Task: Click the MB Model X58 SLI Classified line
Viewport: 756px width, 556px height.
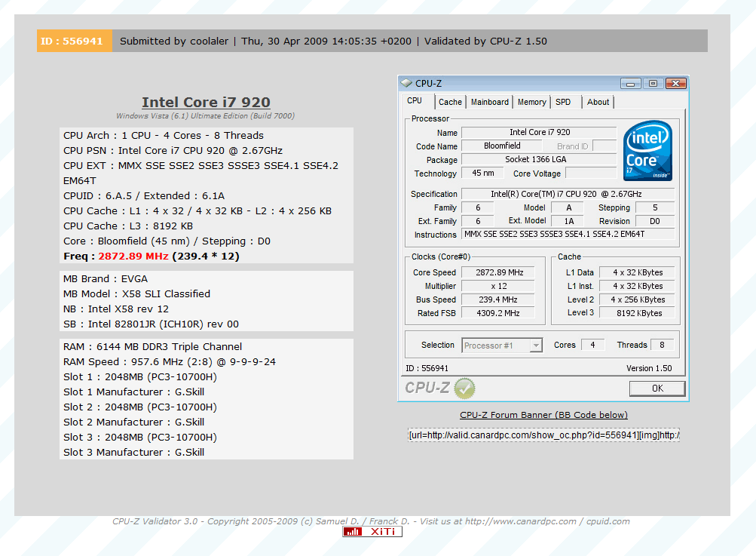Action: pyautogui.click(x=137, y=294)
